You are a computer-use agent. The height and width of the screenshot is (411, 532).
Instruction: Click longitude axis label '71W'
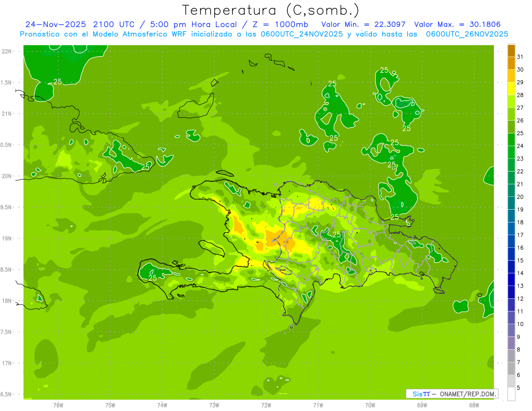pyautogui.click(x=318, y=405)
